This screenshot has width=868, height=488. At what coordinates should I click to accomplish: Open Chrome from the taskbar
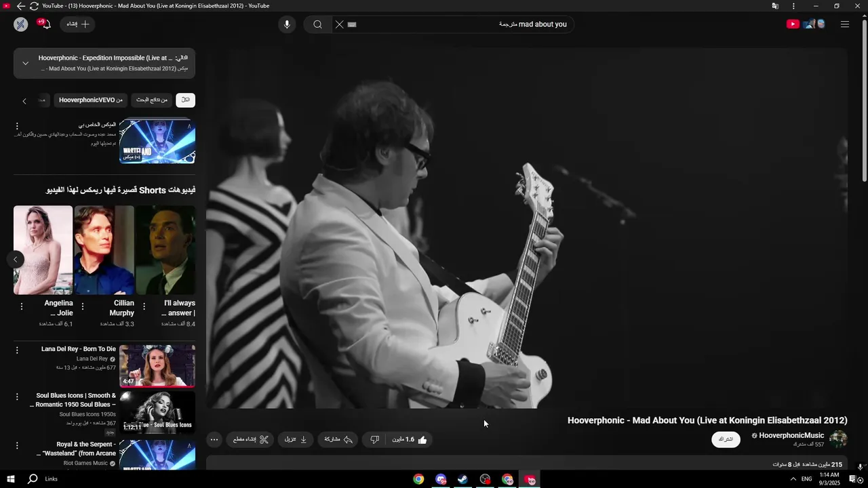point(418,479)
